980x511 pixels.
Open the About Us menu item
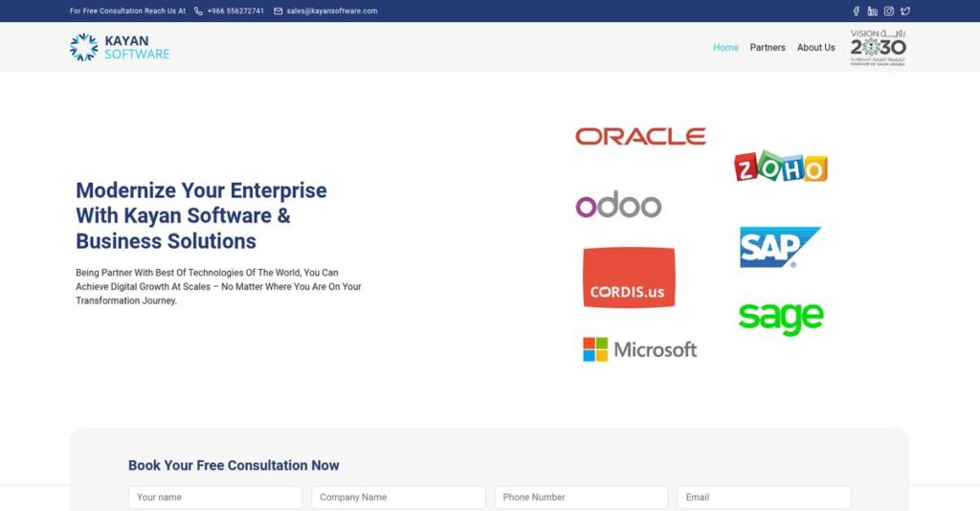(815, 48)
